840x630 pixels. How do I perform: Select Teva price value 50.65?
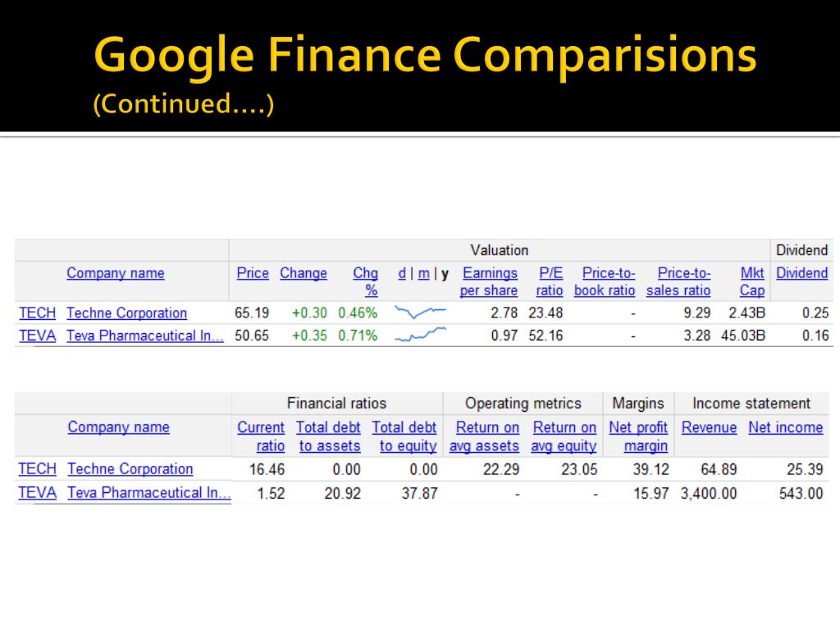pyautogui.click(x=252, y=336)
